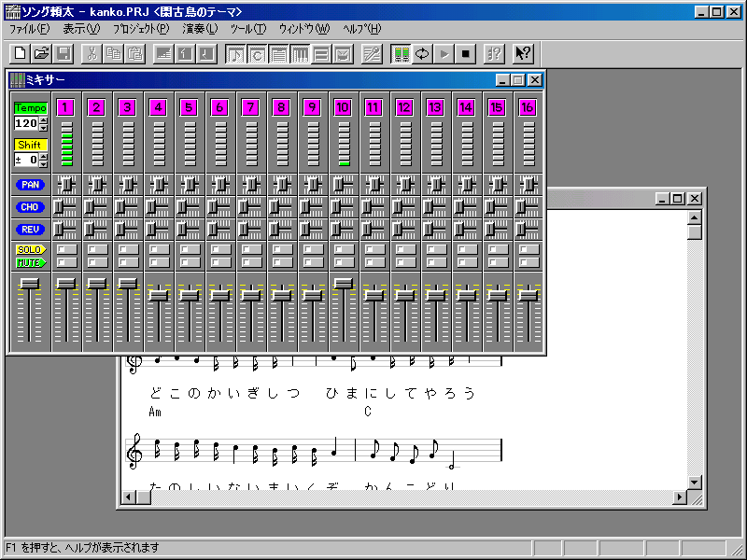Click the scissors cut icon
Viewport: 747px width, 560px height.
(92, 54)
